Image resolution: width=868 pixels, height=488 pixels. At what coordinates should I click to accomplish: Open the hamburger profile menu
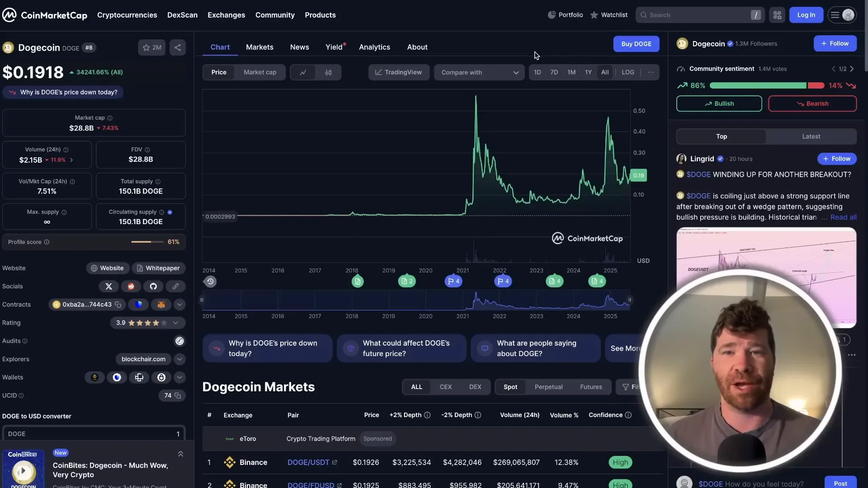pos(842,15)
